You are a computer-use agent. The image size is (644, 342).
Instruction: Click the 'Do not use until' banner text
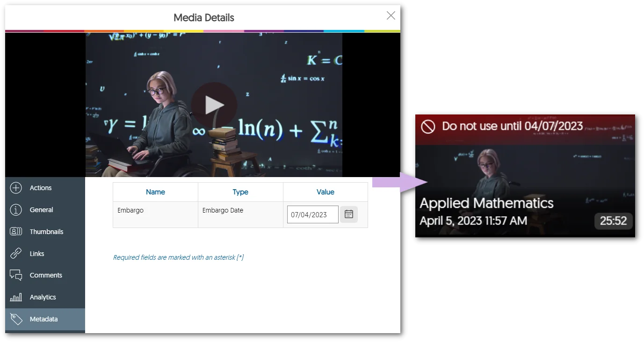coord(512,126)
